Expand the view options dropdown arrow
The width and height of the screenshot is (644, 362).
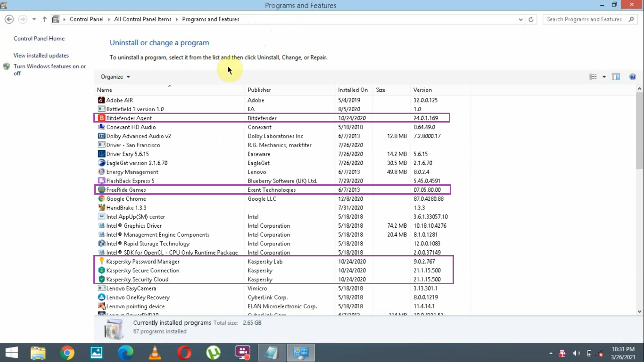tap(604, 77)
